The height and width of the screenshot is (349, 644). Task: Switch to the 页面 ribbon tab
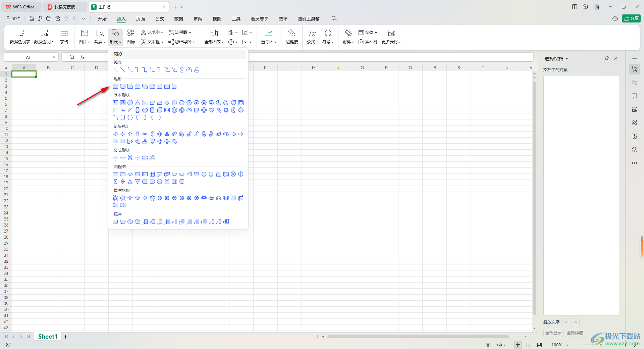141,19
